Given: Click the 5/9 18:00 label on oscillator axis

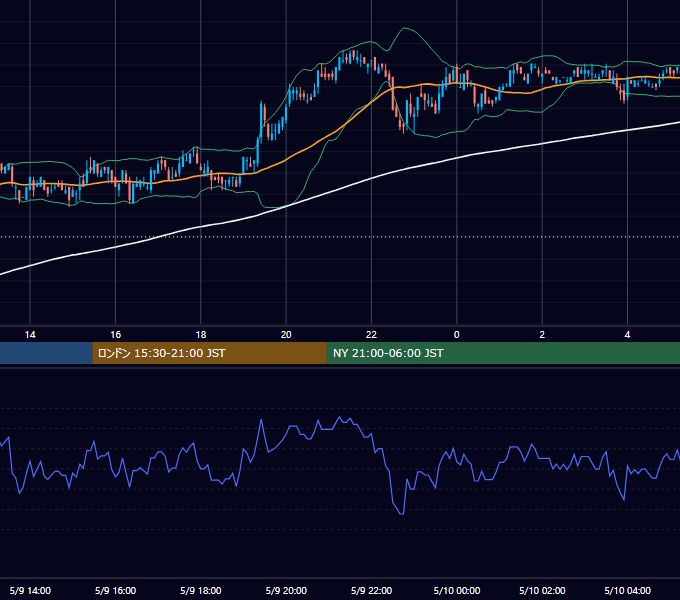Looking at the screenshot, I should pos(201,590).
